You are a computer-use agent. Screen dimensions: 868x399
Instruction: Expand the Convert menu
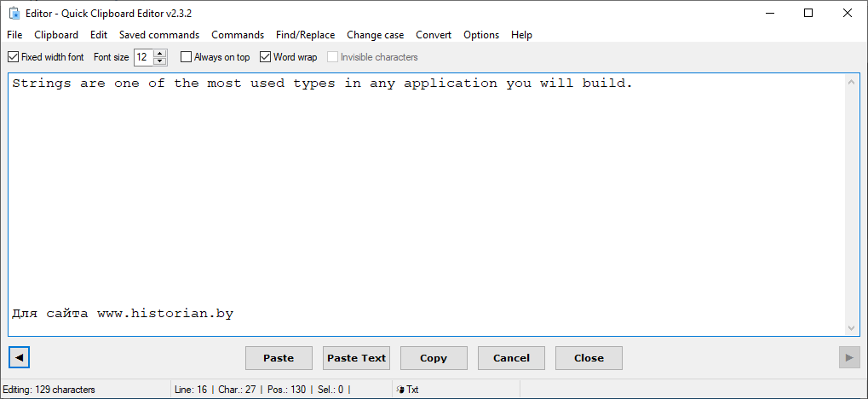coord(434,35)
